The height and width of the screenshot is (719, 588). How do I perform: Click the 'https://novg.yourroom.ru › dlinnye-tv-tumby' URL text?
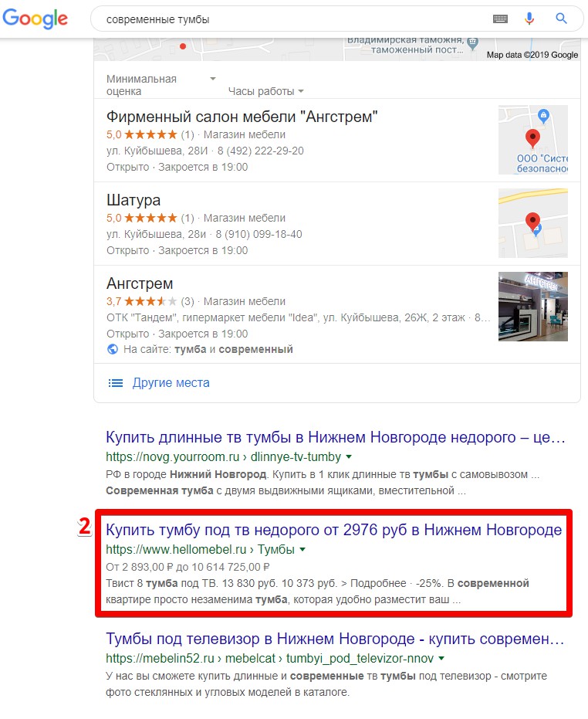[223, 456]
